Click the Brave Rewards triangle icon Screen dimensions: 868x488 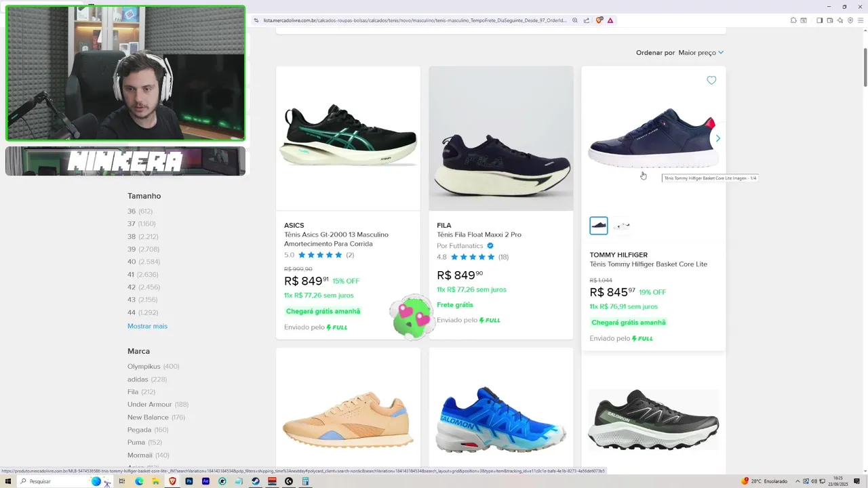[x=610, y=20]
